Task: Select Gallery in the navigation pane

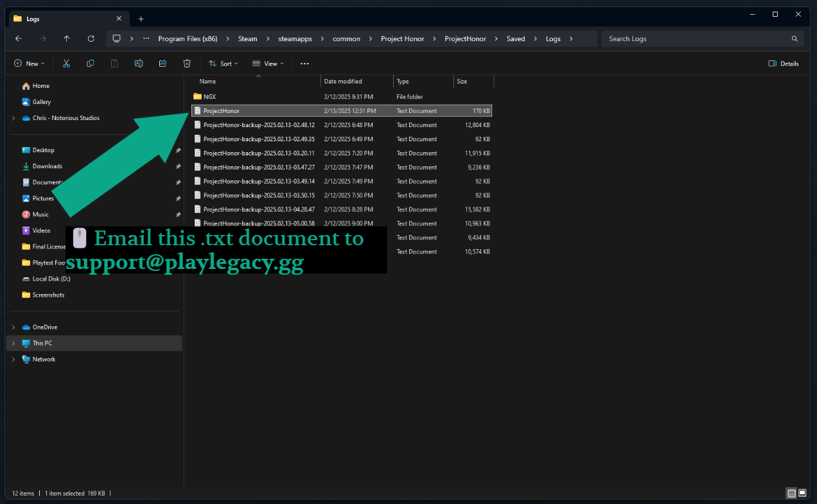Action: tap(36, 102)
